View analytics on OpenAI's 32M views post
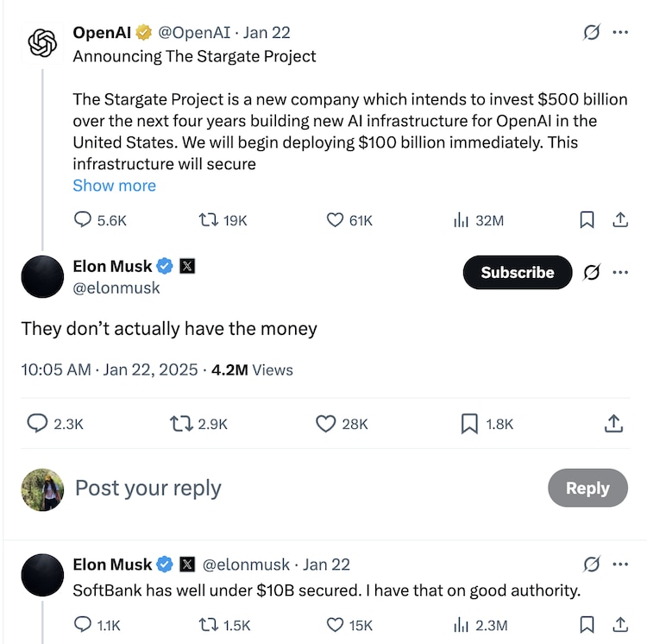 461,220
